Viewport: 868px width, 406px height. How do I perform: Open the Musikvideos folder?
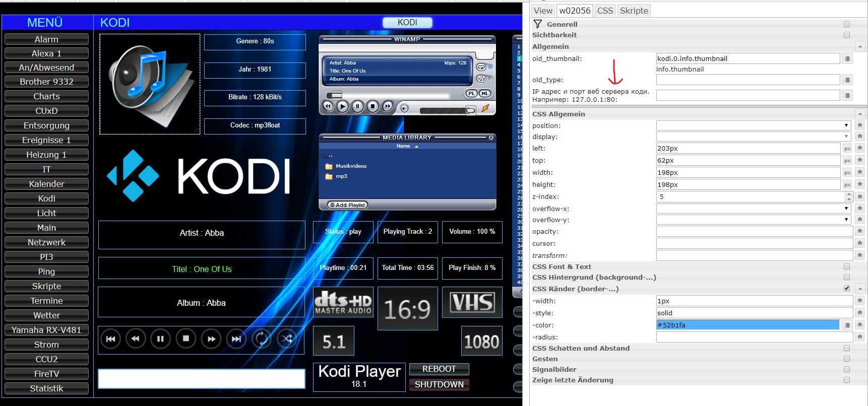click(346, 166)
